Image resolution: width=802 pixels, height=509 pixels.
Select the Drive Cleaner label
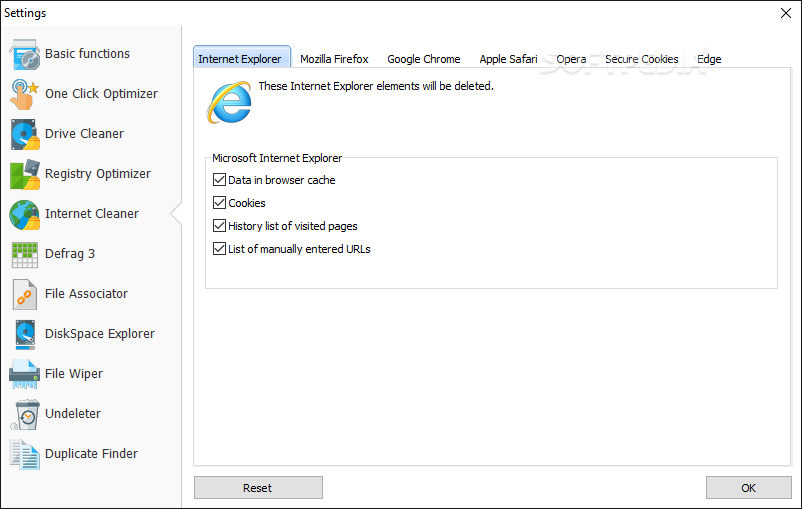84,134
